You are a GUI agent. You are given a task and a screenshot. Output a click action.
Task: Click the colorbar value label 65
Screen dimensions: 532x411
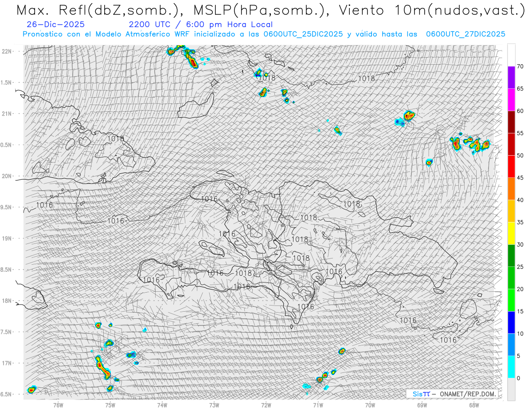(520, 89)
